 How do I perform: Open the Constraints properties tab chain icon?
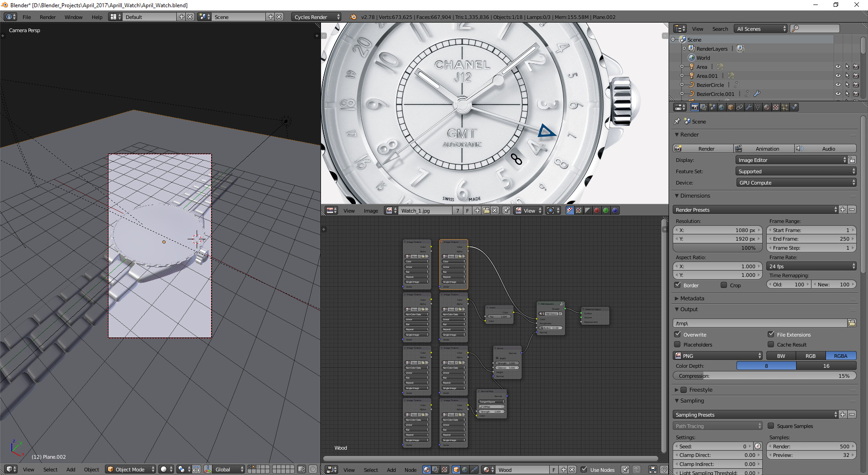(x=740, y=107)
